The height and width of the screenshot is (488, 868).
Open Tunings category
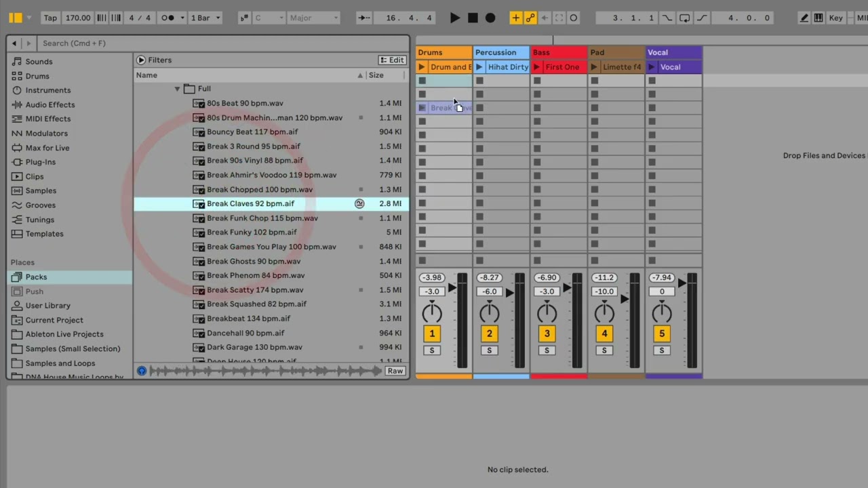point(40,220)
